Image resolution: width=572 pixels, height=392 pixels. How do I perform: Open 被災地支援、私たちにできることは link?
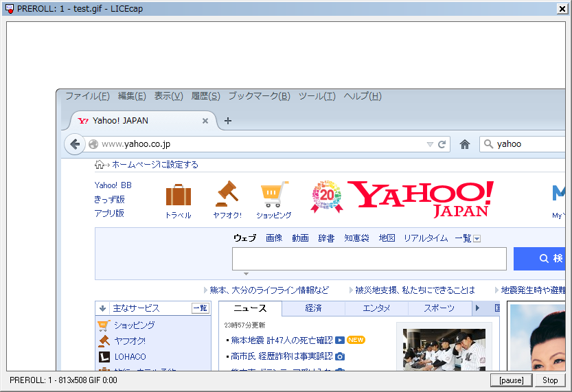[415, 290]
